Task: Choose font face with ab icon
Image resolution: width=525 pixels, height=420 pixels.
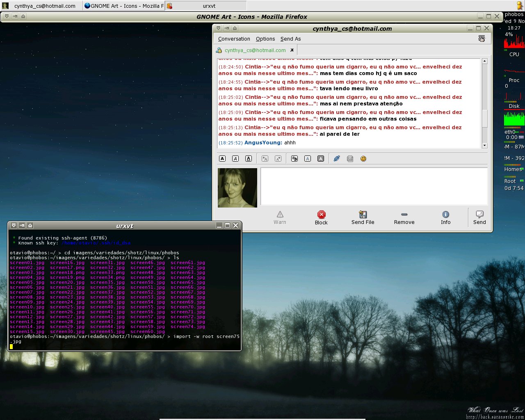Action: tap(294, 159)
